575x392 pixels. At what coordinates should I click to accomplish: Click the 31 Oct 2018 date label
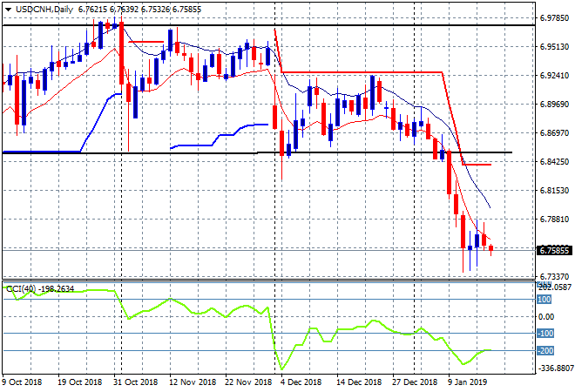(x=135, y=382)
